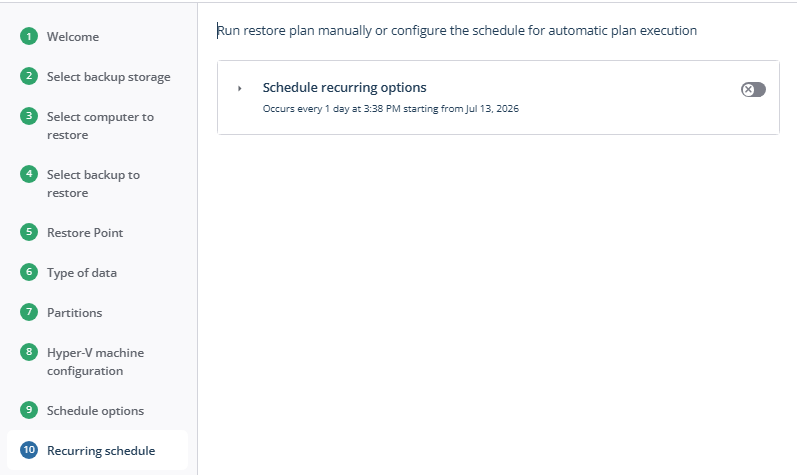This screenshot has height=475, width=797.
Task: Enable the Schedule recurring options toggle
Action: (x=753, y=90)
